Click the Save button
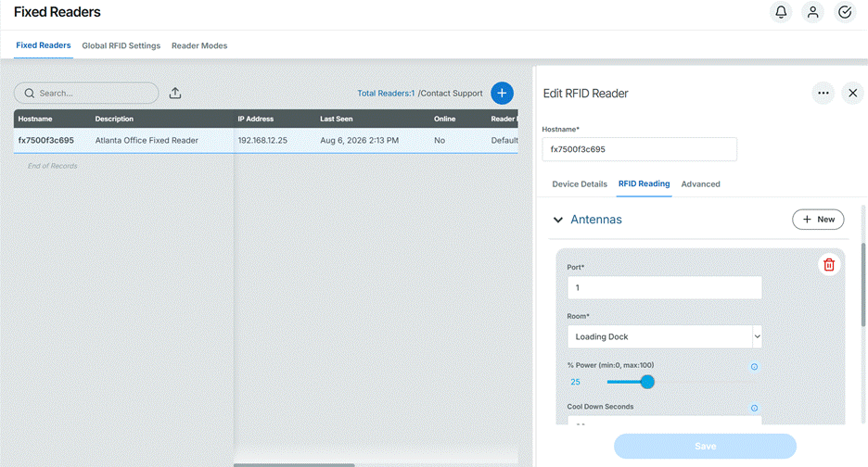This screenshot has width=868, height=467. (x=705, y=446)
